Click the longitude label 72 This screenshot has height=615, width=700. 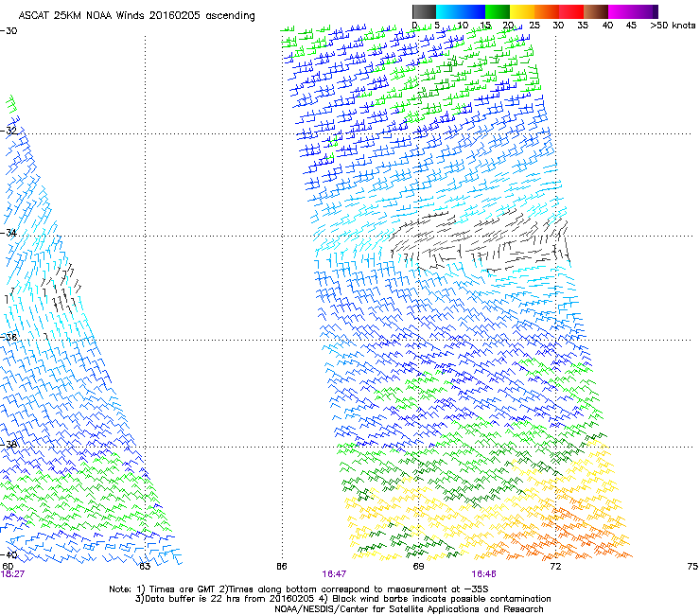pos(555,567)
